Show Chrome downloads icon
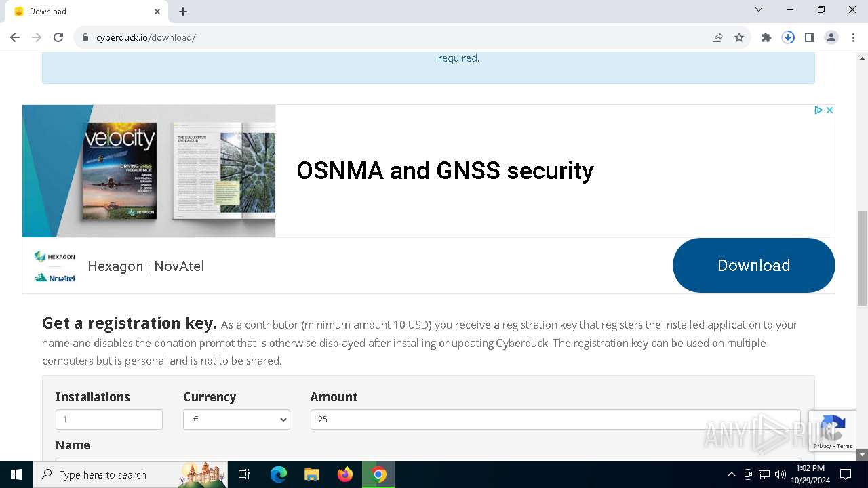This screenshot has height=488, width=868. (788, 37)
